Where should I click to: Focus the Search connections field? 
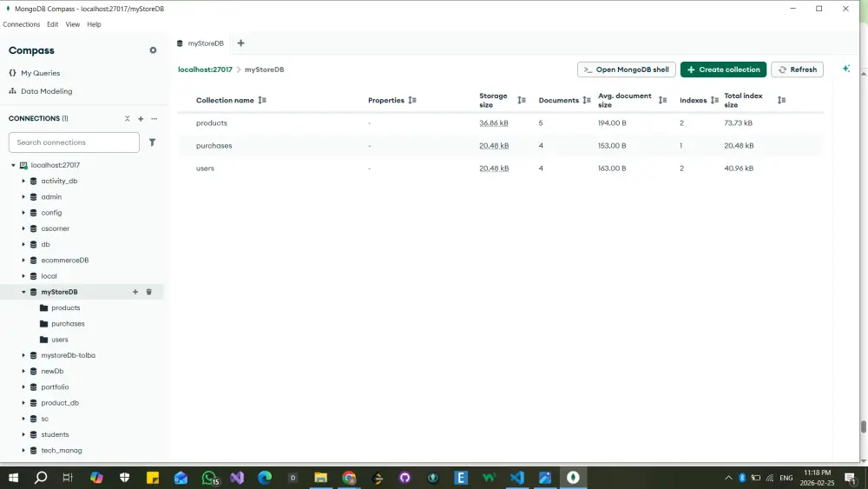pyautogui.click(x=74, y=142)
